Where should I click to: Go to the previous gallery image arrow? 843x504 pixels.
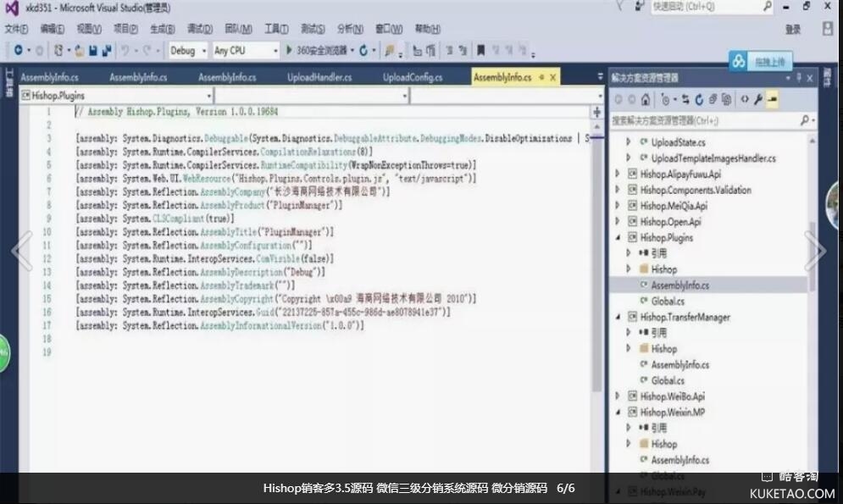(x=22, y=251)
